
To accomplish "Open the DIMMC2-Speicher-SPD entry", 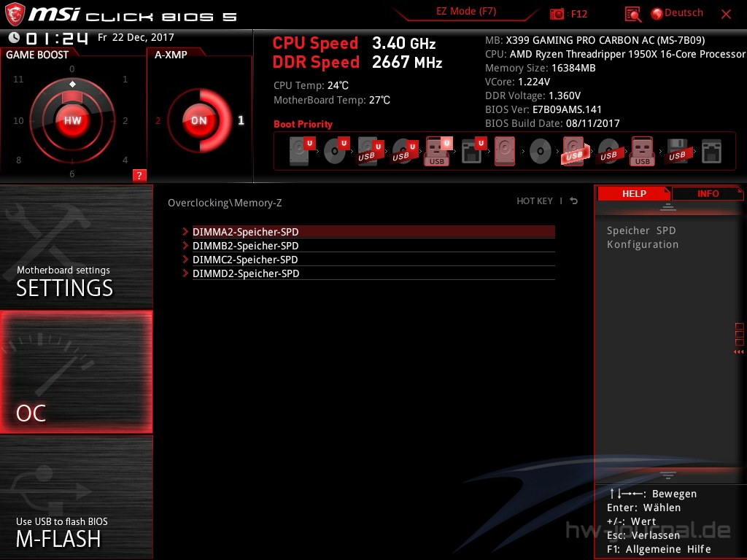I will click(x=373, y=259).
